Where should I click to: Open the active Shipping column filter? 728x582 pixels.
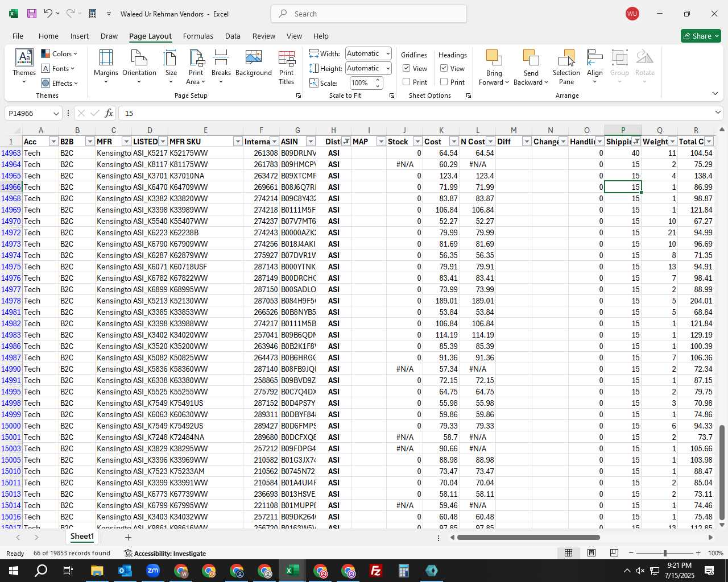pyautogui.click(x=636, y=142)
